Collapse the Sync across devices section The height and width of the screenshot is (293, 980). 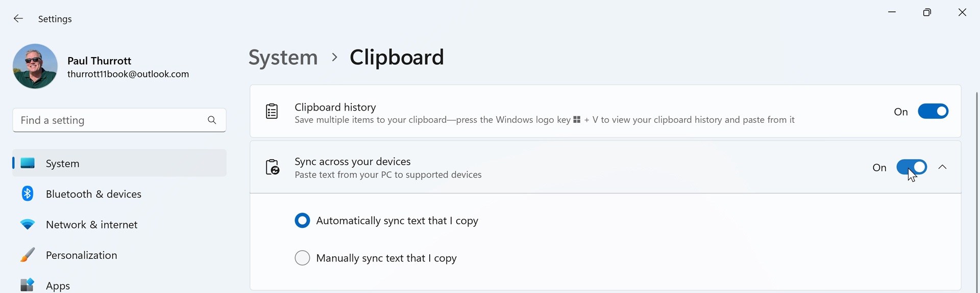tap(942, 167)
